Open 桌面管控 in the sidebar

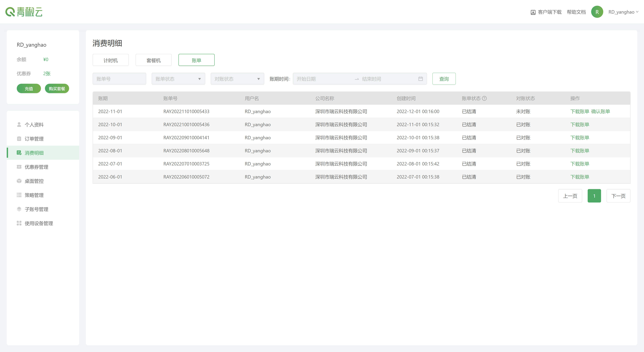click(x=43, y=181)
